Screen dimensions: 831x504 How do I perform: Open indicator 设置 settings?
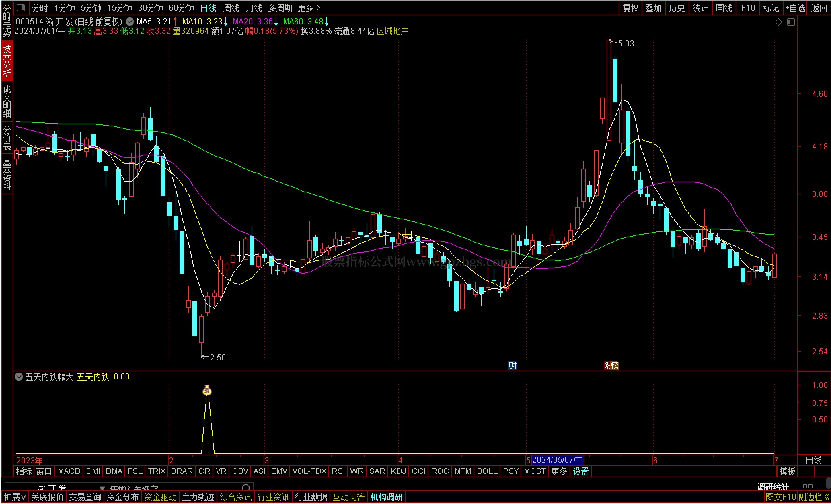[580, 471]
